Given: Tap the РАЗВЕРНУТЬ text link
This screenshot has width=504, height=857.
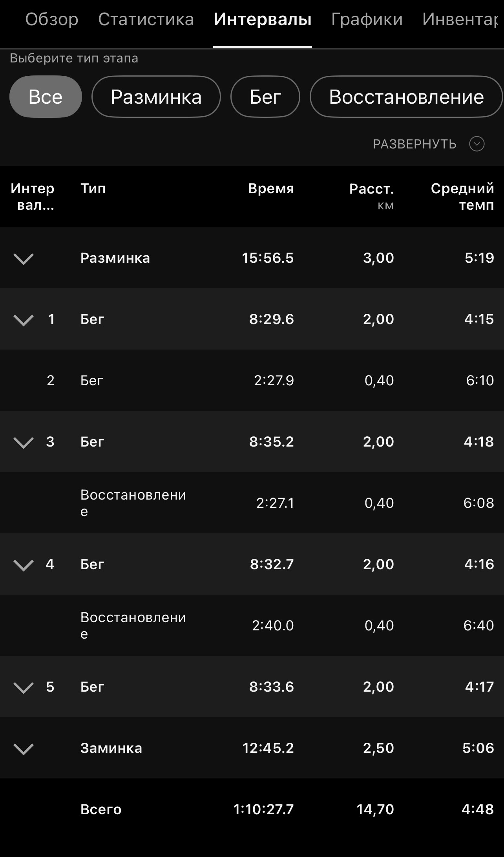Looking at the screenshot, I should click(x=415, y=144).
